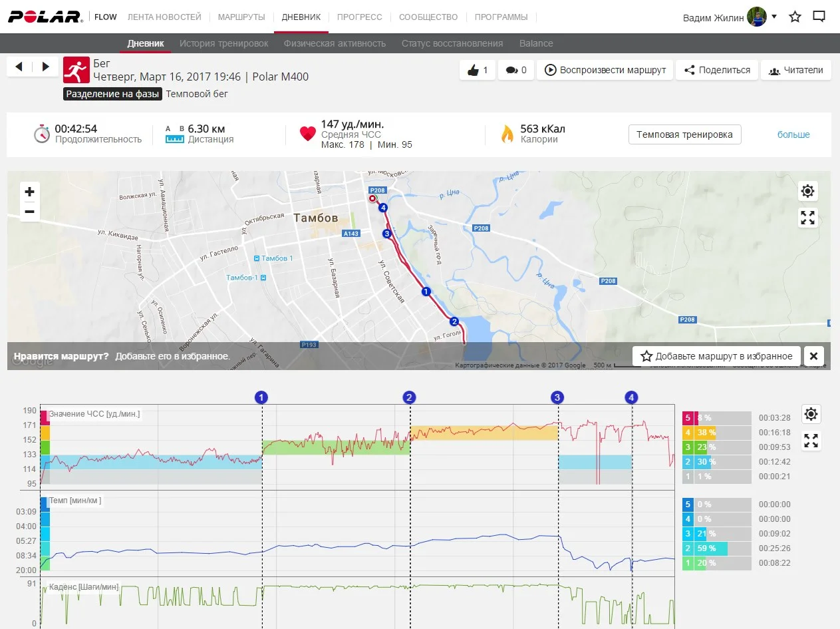840x629 pixels.
Task: Open the notifications chat icon in header
Action: click(x=819, y=17)
